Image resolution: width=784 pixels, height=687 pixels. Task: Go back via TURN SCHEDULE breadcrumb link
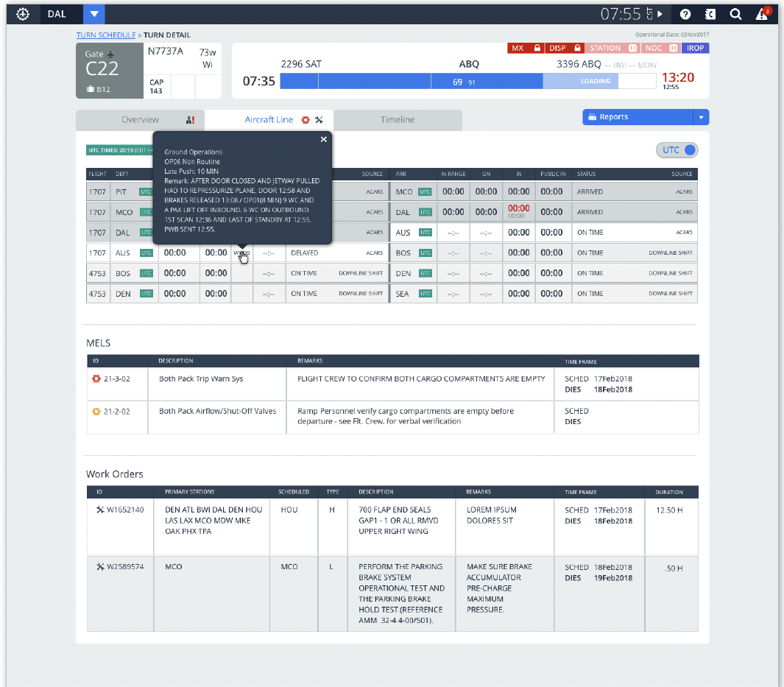pyautogui.click(x=106, y=35)
